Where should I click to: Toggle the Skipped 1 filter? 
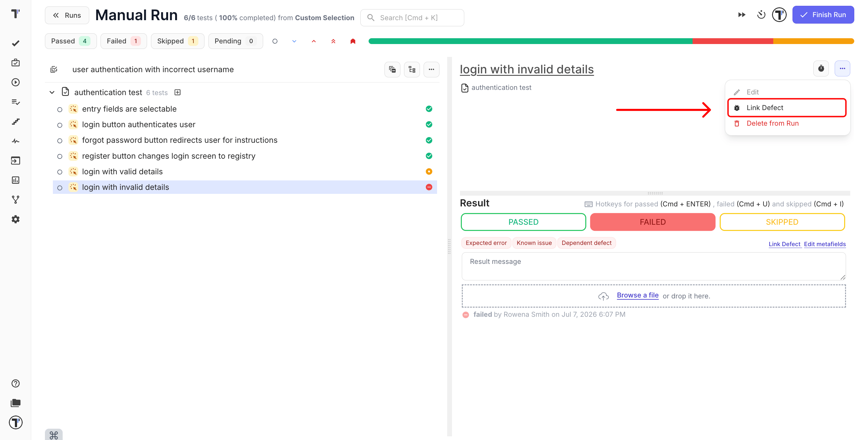point(178,41)
